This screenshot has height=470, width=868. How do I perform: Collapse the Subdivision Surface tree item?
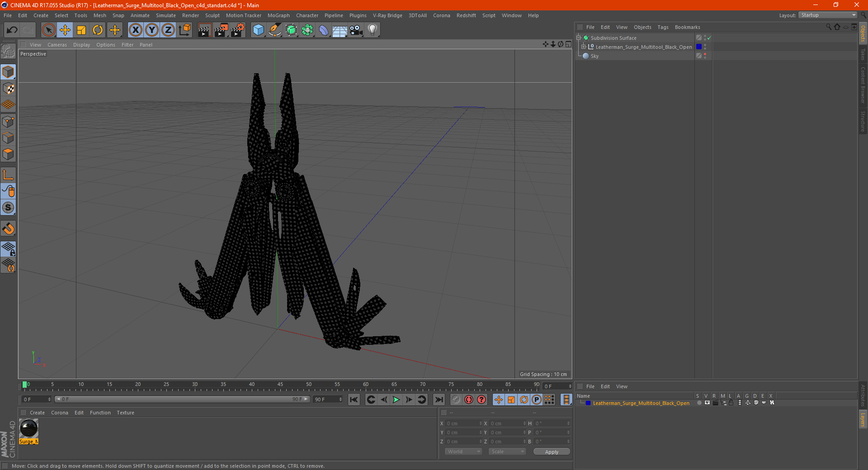[578, 38]
